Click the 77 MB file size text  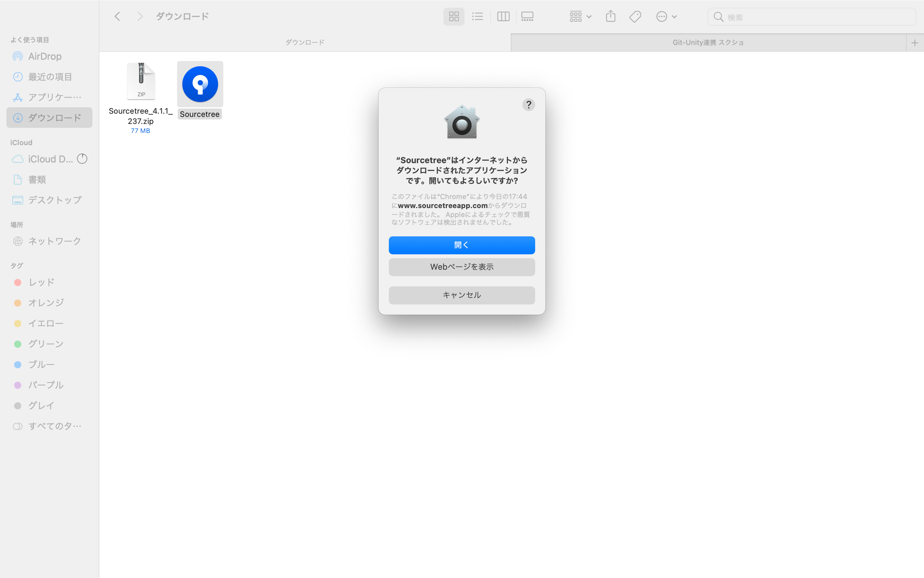coord(141,131)
